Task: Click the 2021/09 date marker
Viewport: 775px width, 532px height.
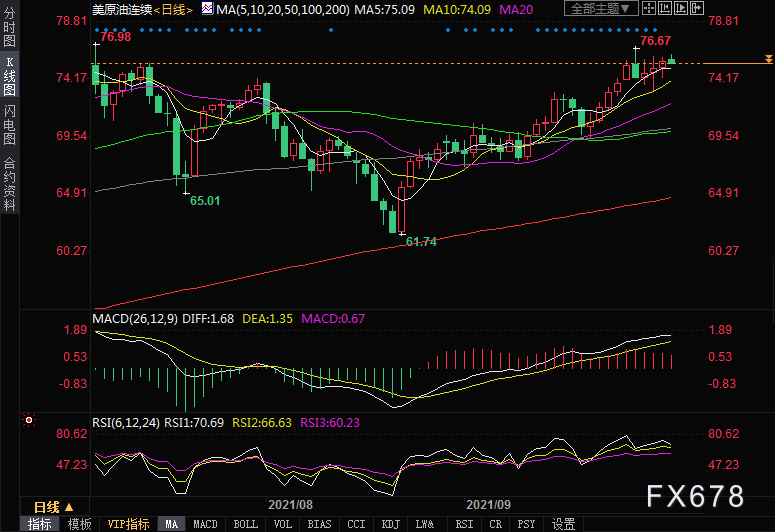Action: point(488,505)
